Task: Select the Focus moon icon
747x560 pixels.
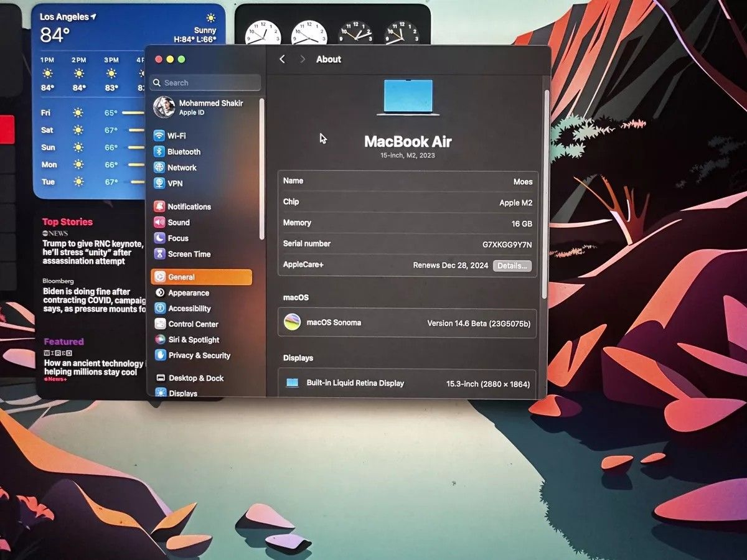Action: [159, 238]
